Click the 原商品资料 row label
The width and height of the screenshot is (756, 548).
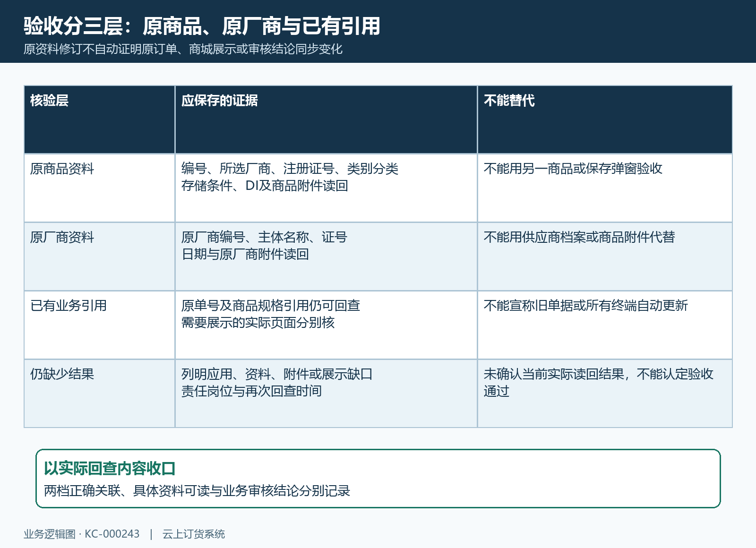click(x=100, y=188)
